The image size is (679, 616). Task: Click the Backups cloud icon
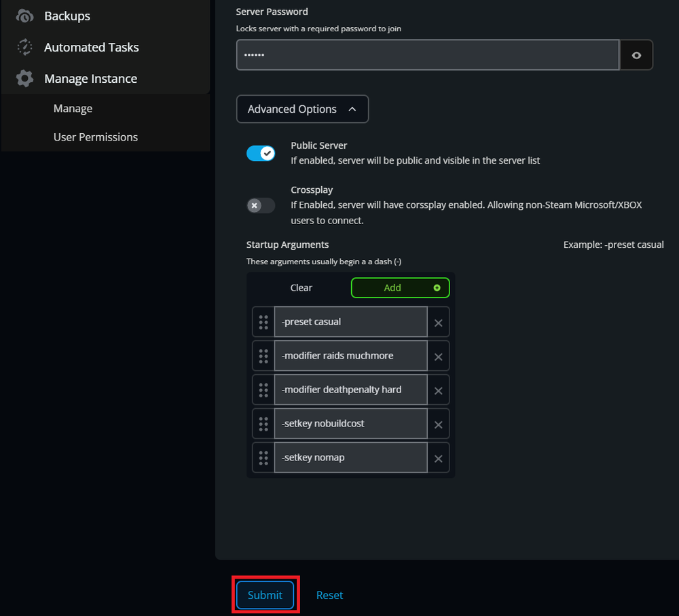pos(24,16)
